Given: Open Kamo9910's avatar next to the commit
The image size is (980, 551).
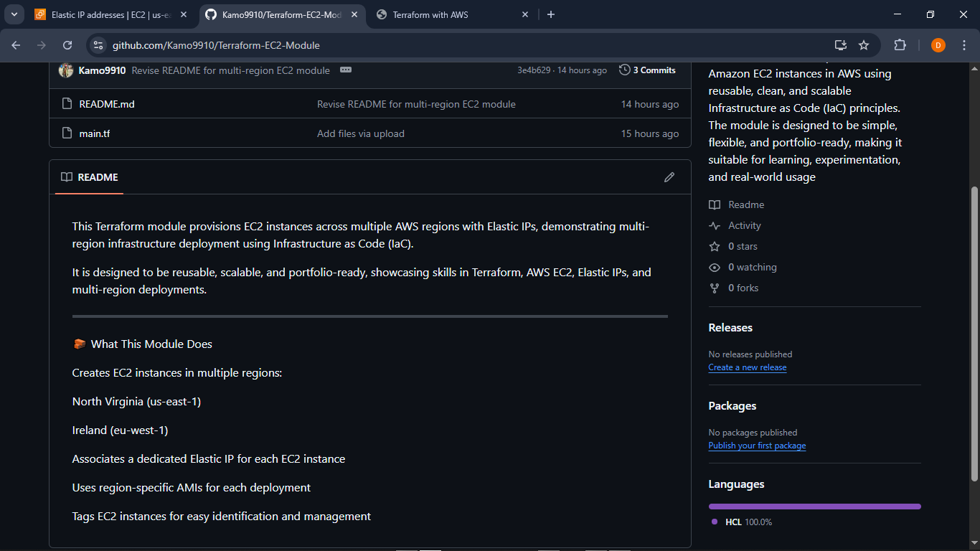Looking at the screenshot, I should tap(65, 70).
